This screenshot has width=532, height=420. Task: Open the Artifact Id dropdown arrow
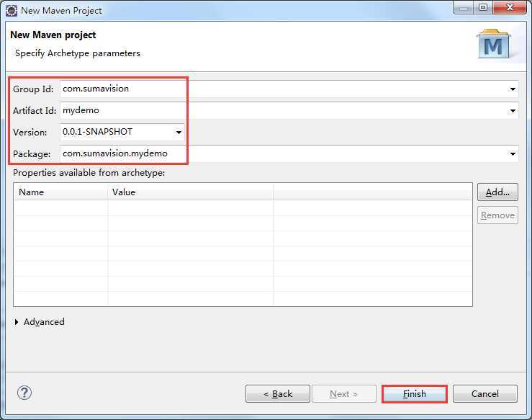click(x=513, y=111)
